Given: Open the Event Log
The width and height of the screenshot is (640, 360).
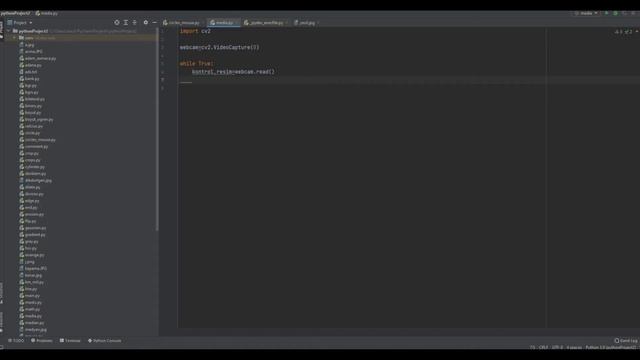Looking at the screenshot, I should [x=626, y=340].
